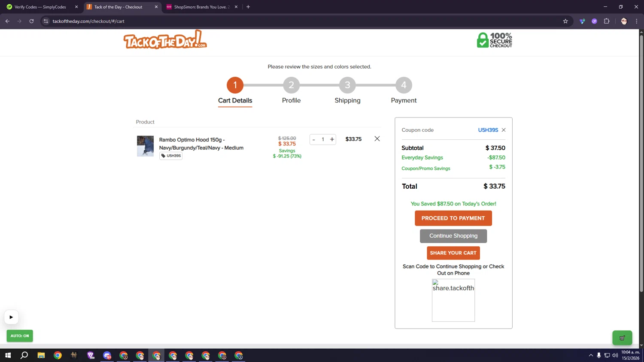This screenshot has height=362, width=644.
Task: Bookmark this page with the star
Action: (565, 21)
